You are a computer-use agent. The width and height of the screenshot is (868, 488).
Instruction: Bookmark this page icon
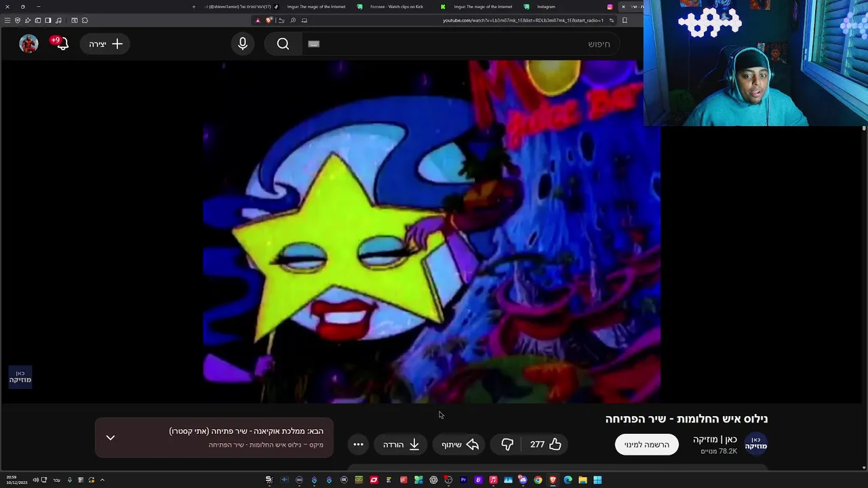(625, 20)
